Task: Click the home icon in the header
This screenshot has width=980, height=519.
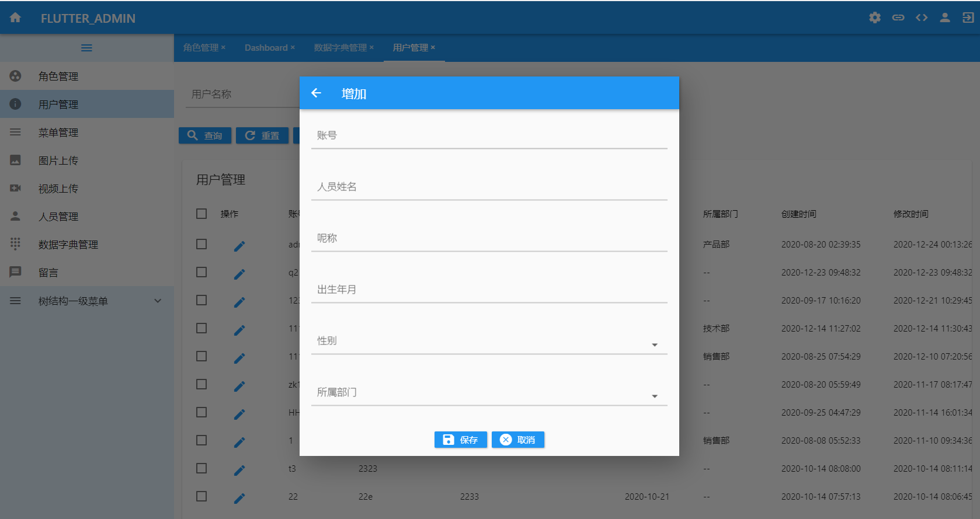Action: click(16, 18)
